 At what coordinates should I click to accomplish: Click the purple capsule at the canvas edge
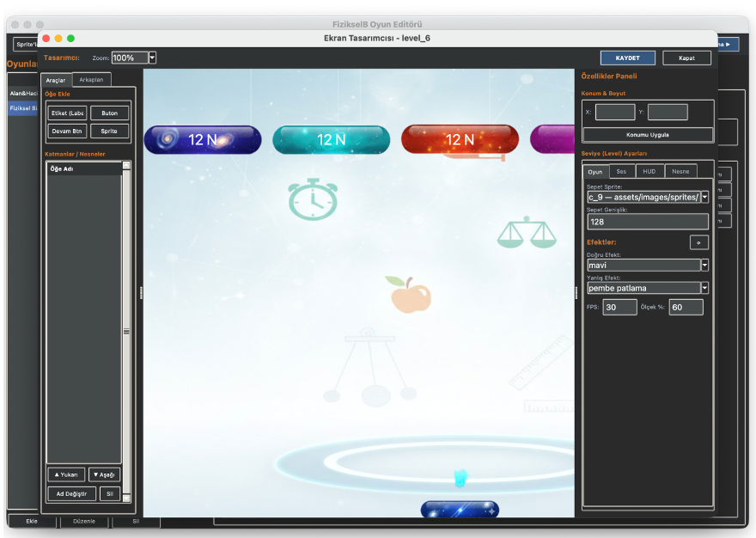click(559, 139)
